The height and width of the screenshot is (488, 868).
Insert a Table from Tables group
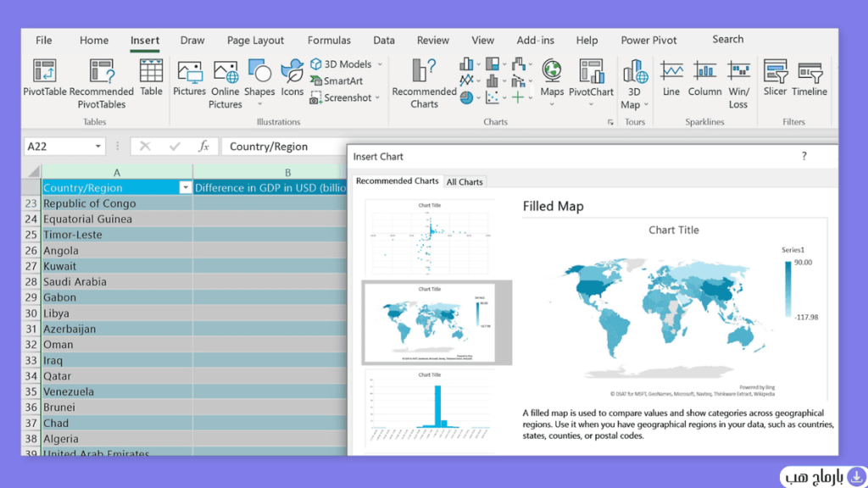coord(151,78)
